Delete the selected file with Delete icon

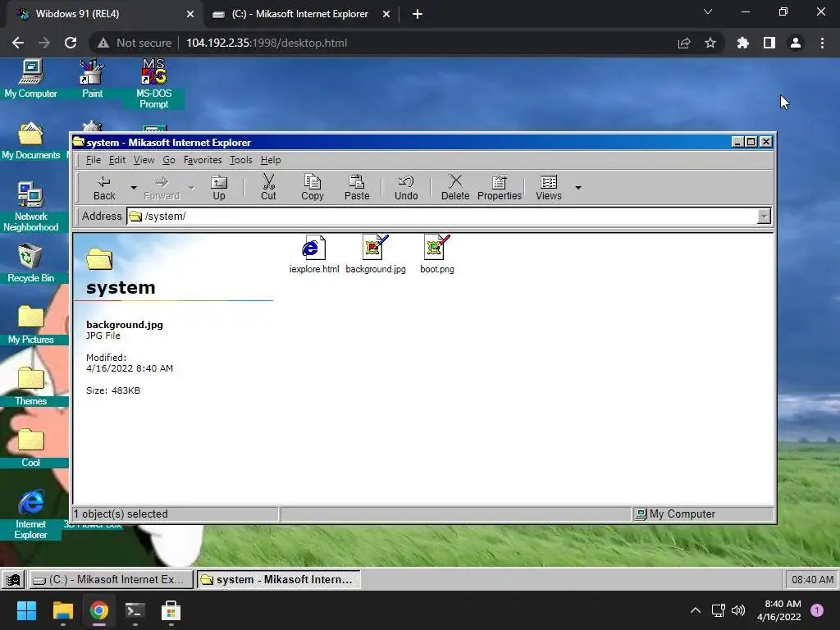454,188
